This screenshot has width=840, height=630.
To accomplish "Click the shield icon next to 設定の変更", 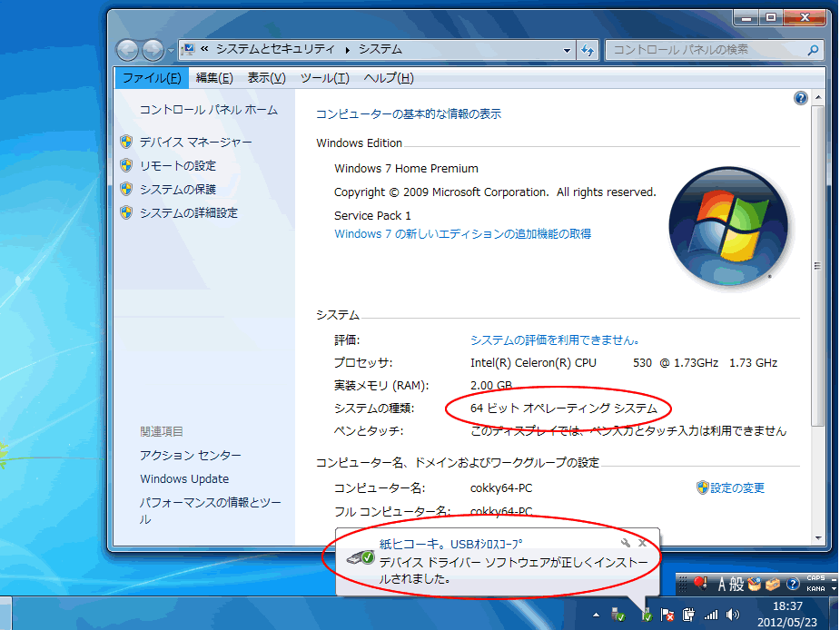I will tap(702, 487).
